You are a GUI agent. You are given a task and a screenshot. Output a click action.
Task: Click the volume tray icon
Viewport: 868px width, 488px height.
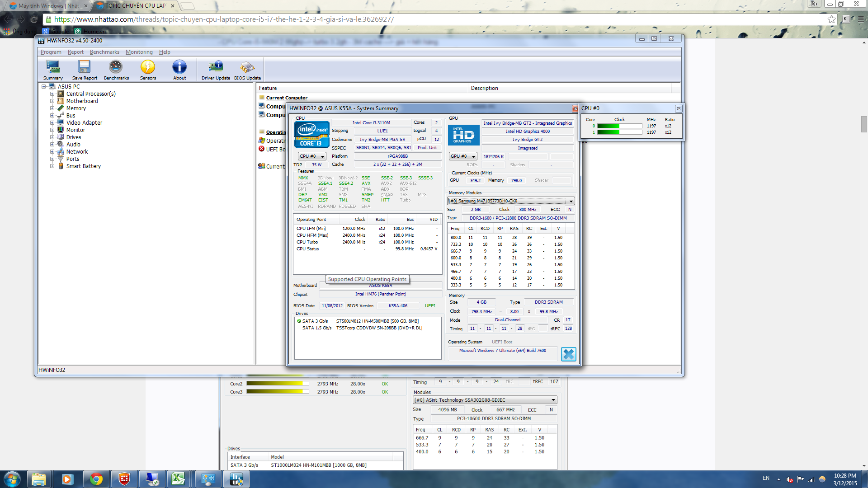tap(789, 479)
